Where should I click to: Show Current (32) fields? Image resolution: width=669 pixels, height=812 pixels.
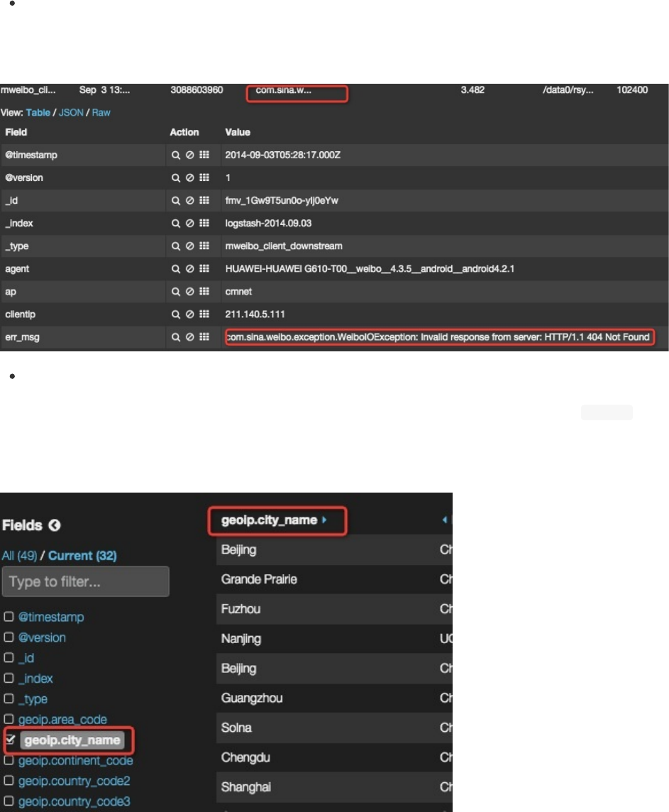82,556
